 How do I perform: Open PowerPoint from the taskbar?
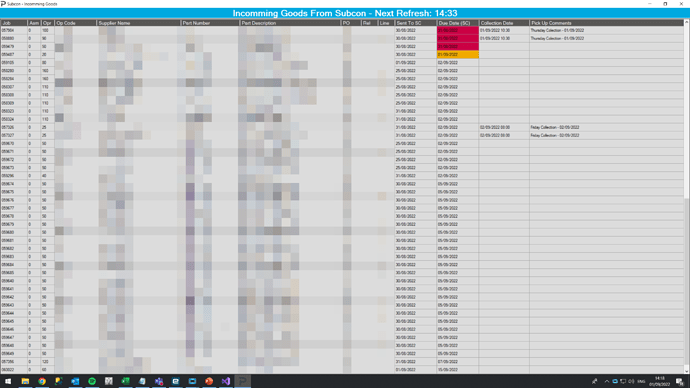tap(209, 381)
